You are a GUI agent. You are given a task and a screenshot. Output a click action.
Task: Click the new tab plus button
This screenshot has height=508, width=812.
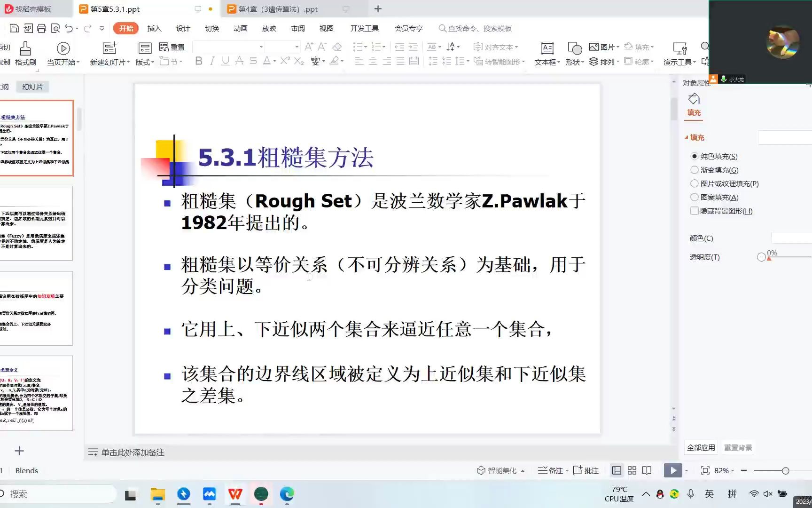(378, 9)
